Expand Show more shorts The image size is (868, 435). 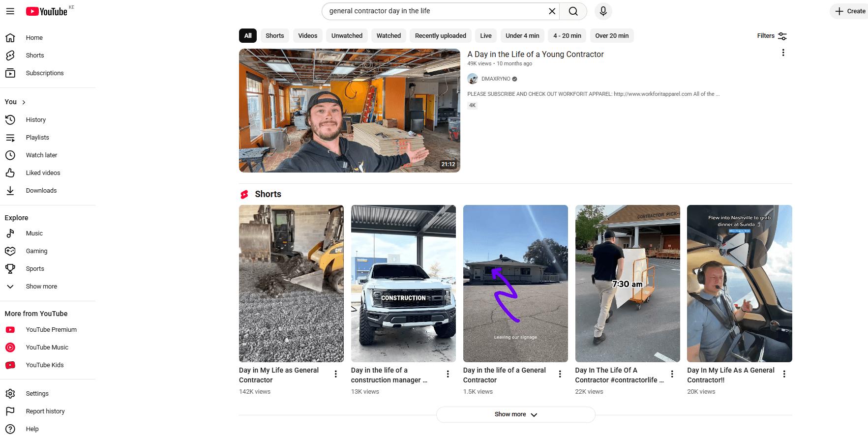pos(516,415)
